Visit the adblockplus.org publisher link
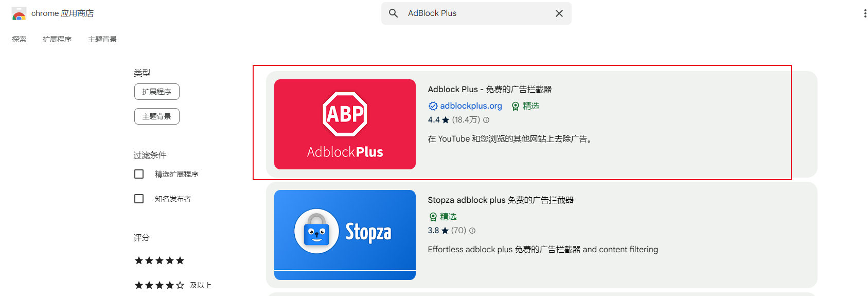Viewport: 868px width, 296px height. 471,106
